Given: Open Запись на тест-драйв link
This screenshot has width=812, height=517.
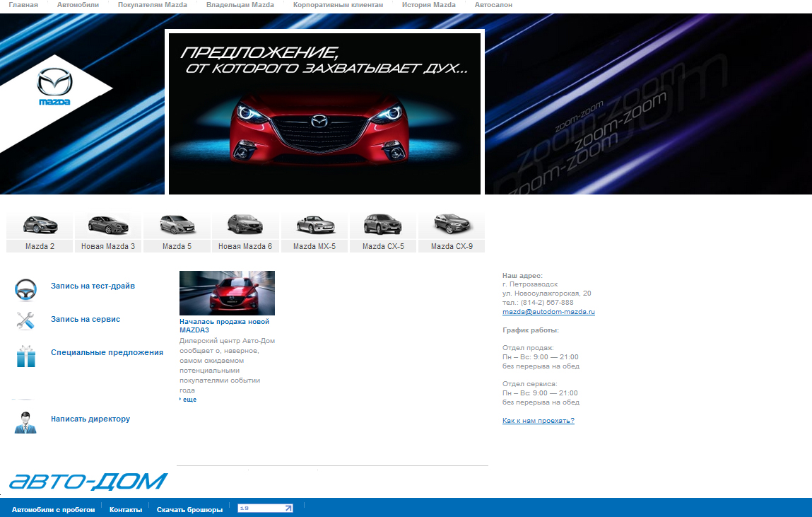Looking at the screenshot, I should pyautogui.click(x=93, y=286).
